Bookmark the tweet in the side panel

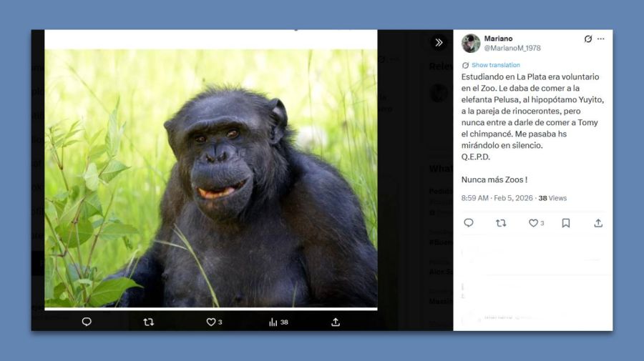click(x=565, y=223)
